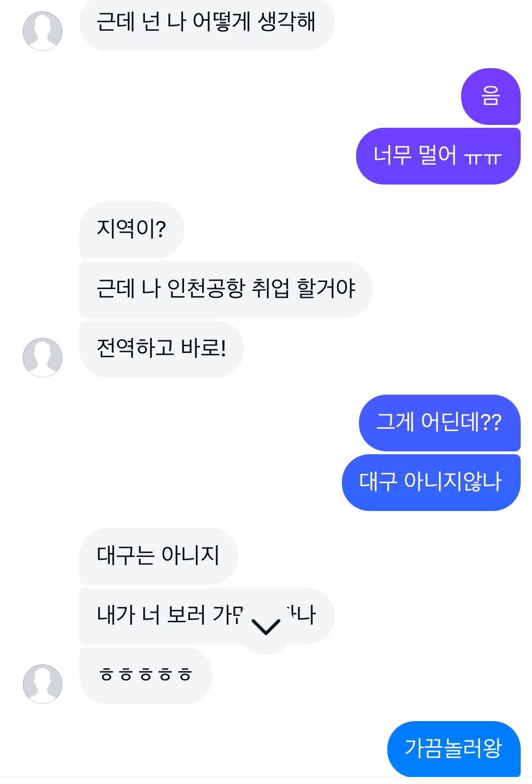Tap the blue bubble '대구 아니지않나'

pos(431,482)
